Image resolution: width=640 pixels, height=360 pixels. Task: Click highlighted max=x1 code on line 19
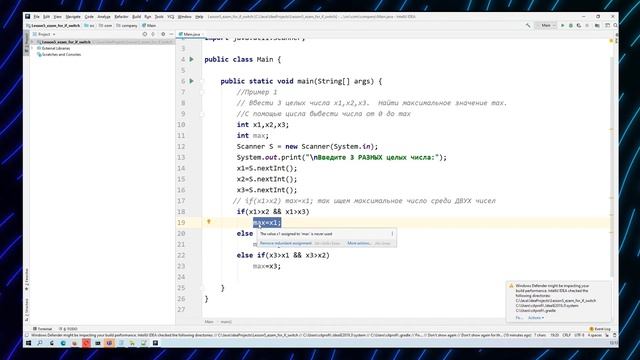[267, 222]
